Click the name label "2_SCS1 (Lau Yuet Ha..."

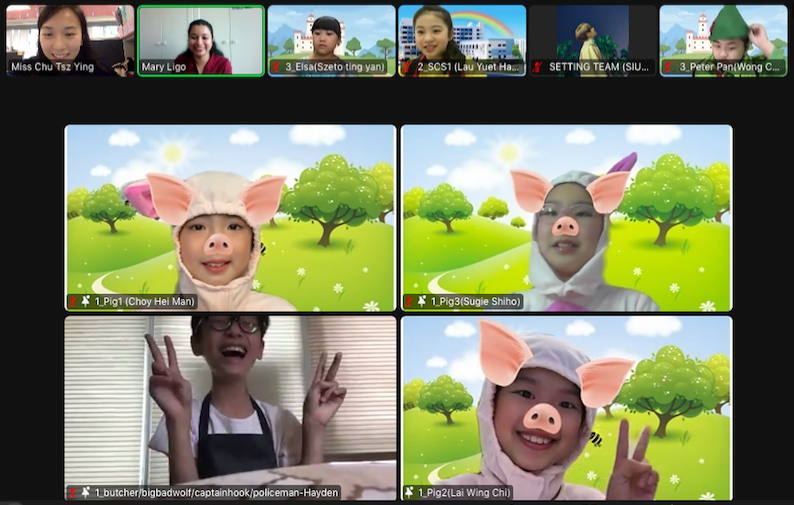click(x=468, y=67)
